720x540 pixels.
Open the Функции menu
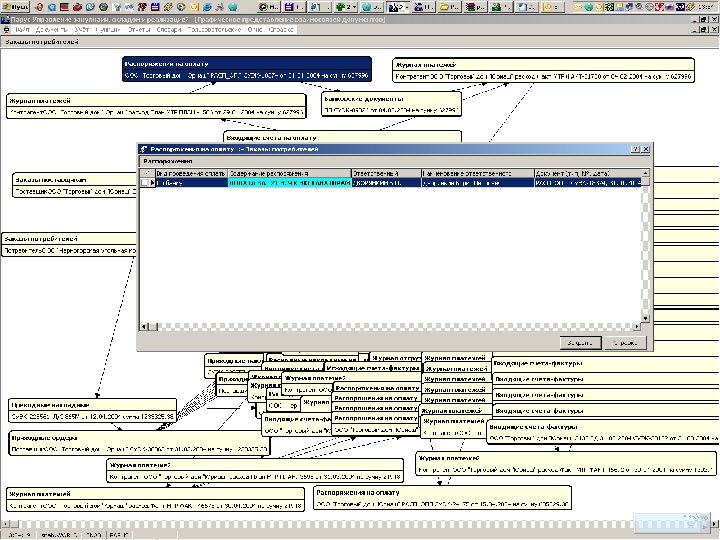click(108, 29)
